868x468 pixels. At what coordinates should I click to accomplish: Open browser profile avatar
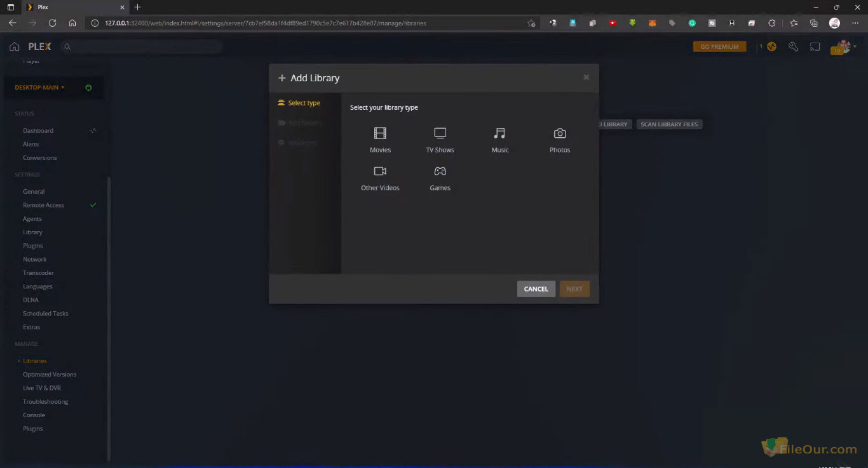pos(835,23)
